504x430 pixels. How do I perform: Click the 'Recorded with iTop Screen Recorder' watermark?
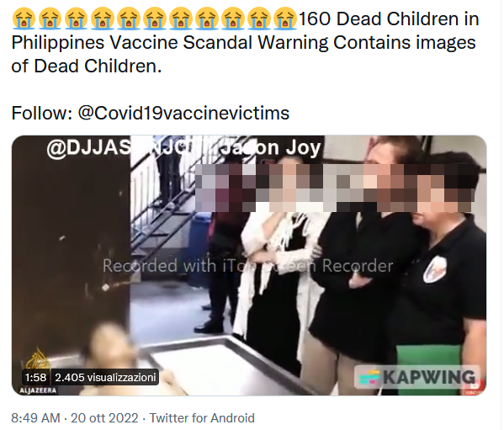tap(248, 266)
